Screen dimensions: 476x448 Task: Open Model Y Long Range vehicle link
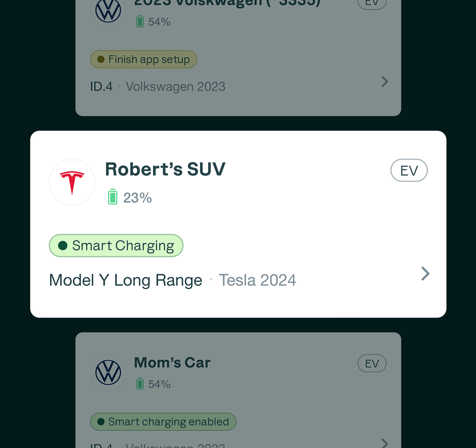pyautogui.click(x=125, y=280)
